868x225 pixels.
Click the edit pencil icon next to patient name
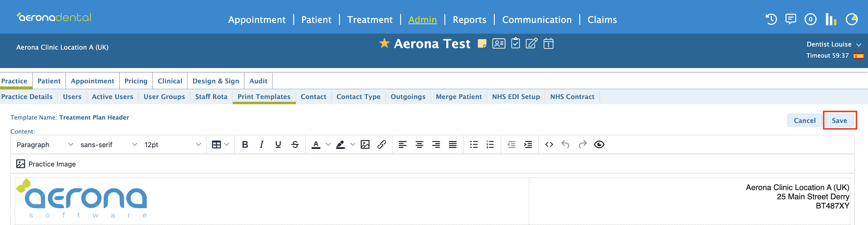532,43
